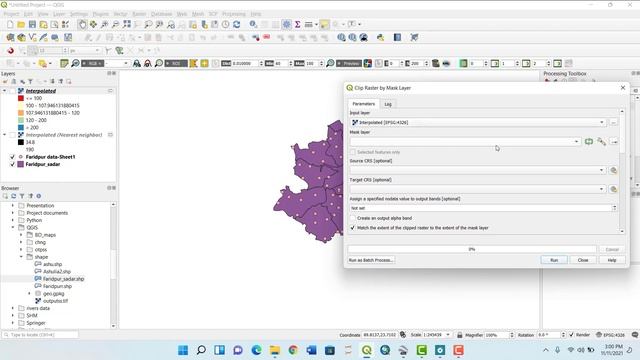
Task: Click the mask layer Edit Features icon
Action: pyautogui.click(x=601, y=142)
